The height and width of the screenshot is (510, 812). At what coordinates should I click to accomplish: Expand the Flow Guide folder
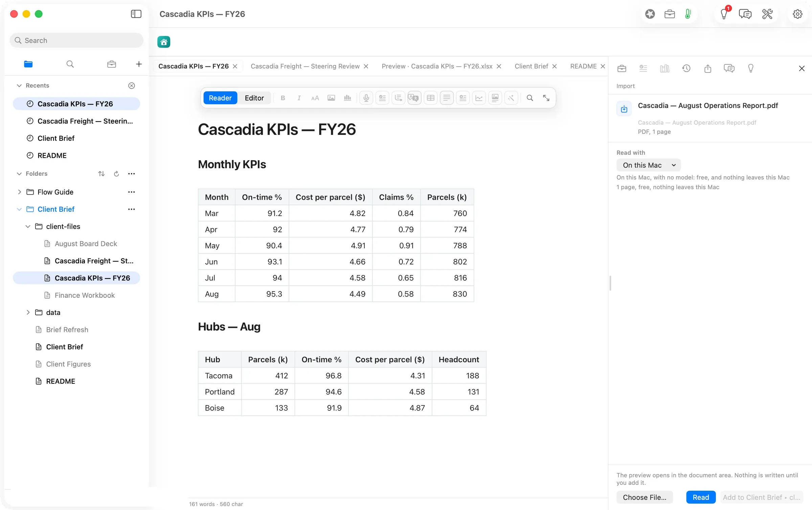pyautogui.click(x=19, y=192)
